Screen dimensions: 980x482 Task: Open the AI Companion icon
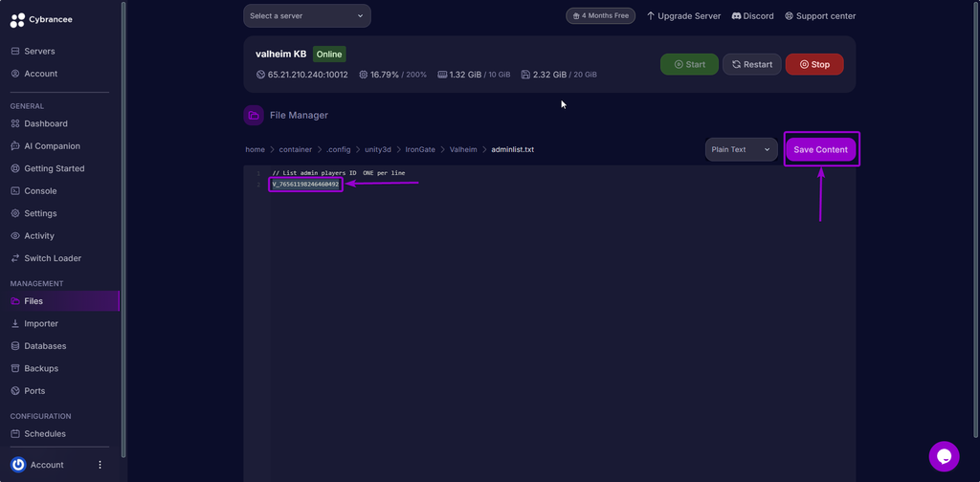click(15, 146)
